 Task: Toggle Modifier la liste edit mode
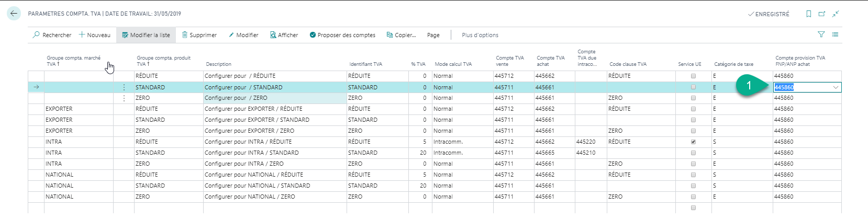(146, 35)
